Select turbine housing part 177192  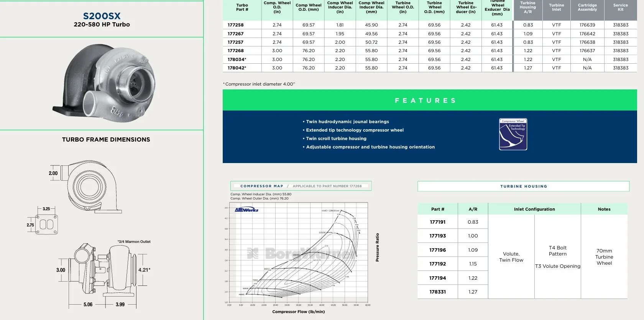tap(438, 264)
